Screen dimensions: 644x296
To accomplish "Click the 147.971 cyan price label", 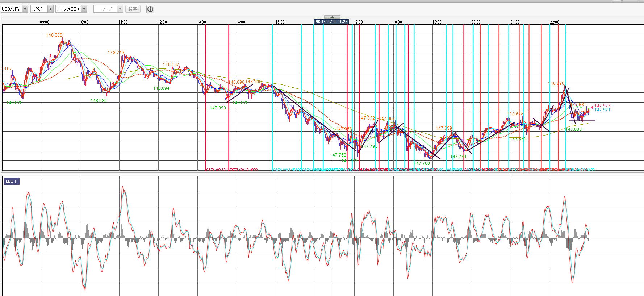I will coord(602,110).
